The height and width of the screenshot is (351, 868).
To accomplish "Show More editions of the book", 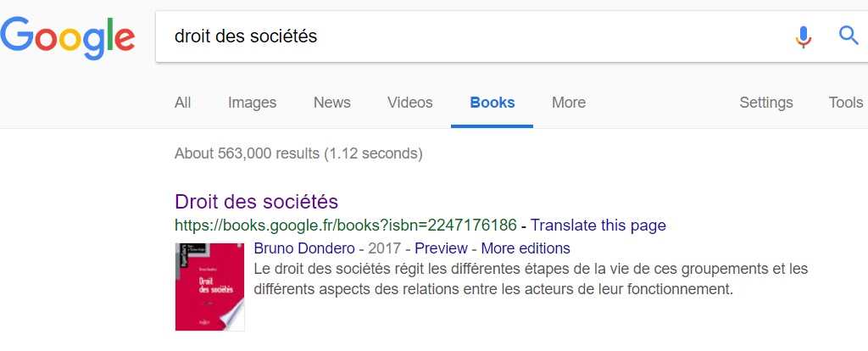I will click(526, 248).
